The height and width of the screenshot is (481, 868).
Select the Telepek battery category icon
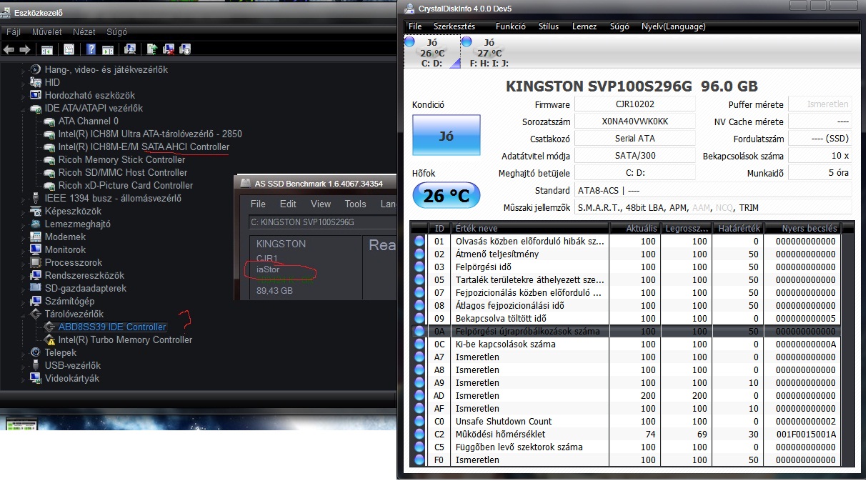click(36, 352)
